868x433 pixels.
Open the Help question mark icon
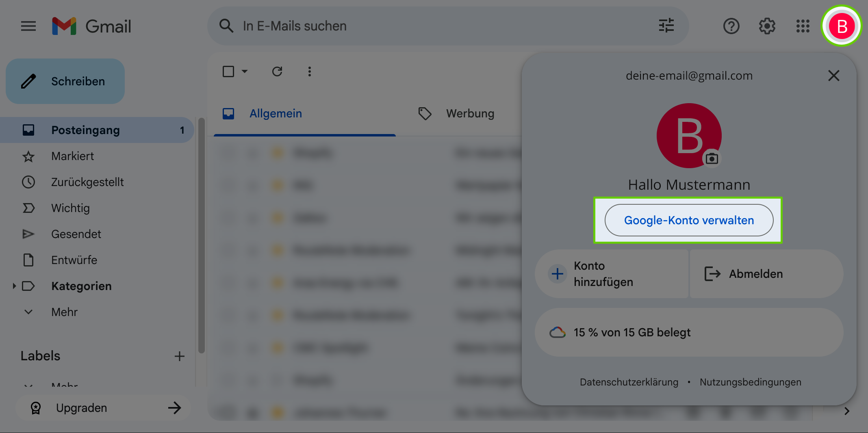tap(731, 26)
